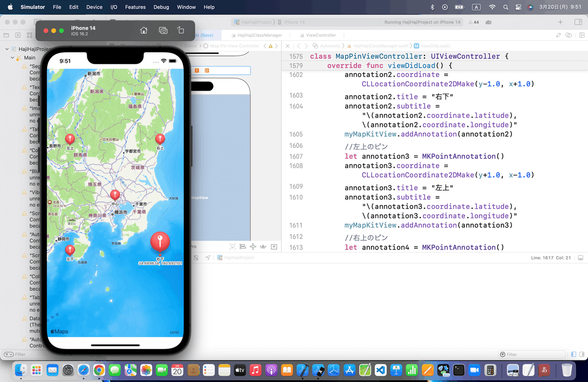
Task: Click the 34.689634, 140.692101 pin subtitle
Action: 160,263
